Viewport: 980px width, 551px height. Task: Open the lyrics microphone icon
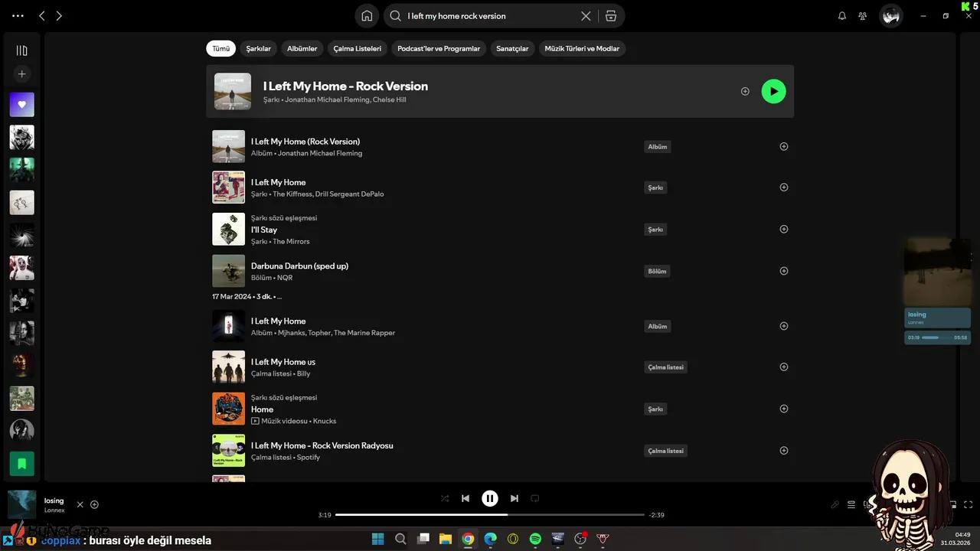tap(835, 504)
